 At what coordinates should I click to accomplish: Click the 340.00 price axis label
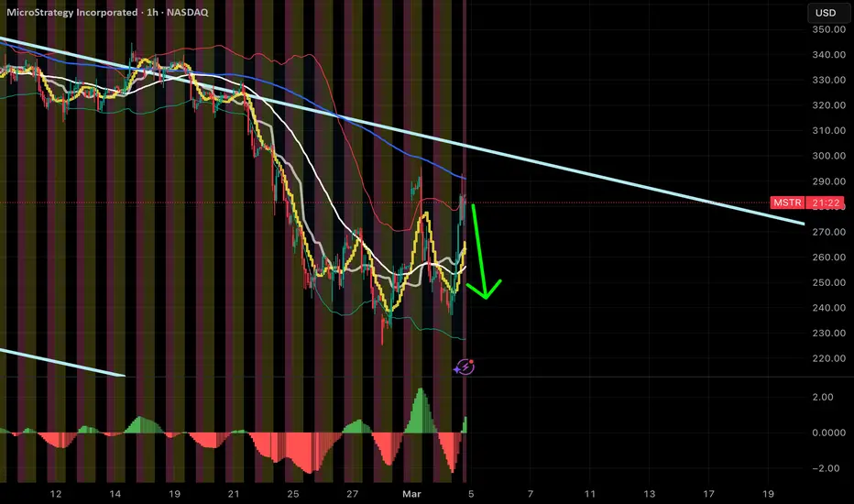(828, 54)
